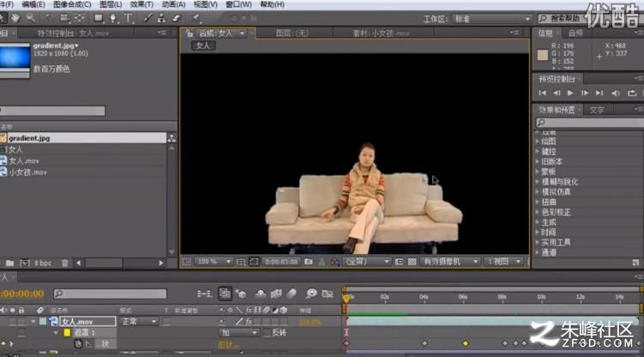Delete selected item with trash icon
The width and height of the screenshot is (644, 357).
64,263
